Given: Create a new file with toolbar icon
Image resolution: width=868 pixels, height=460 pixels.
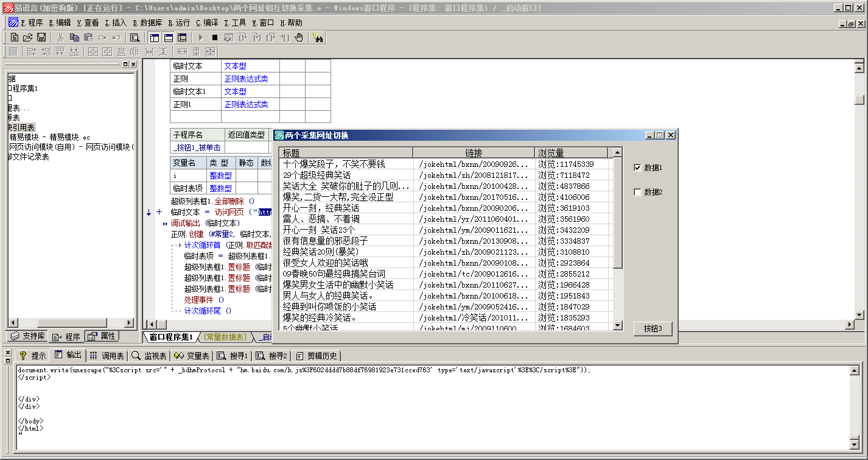Looking at the screenshot, I should click(15, 37).
